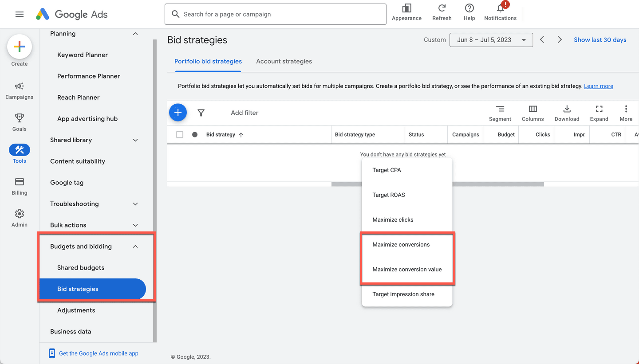
Task: Switch to Account strategies tab
Action: pos(284,62)
